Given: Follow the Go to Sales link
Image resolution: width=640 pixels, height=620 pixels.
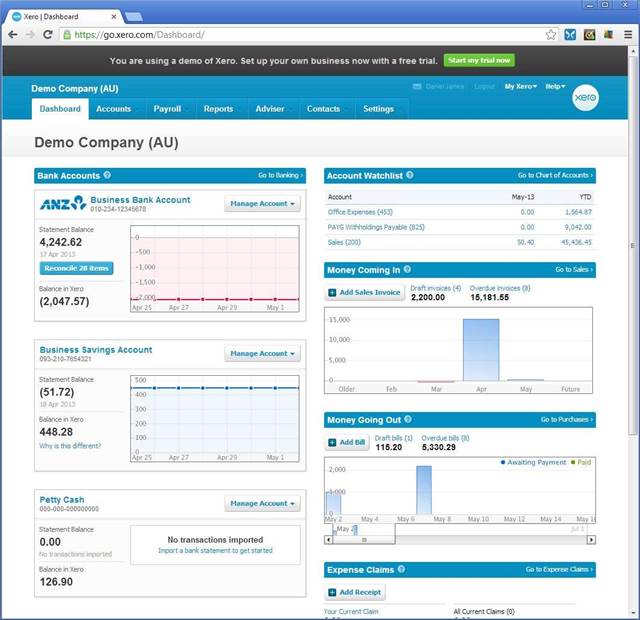Looking at the screenshot, I should 574,269.
